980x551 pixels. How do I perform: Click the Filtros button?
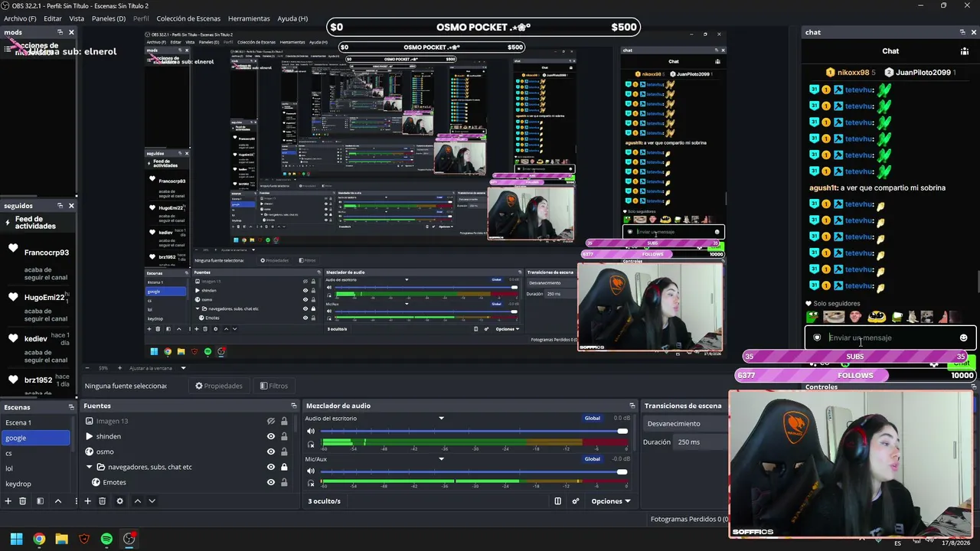point(274,386)
